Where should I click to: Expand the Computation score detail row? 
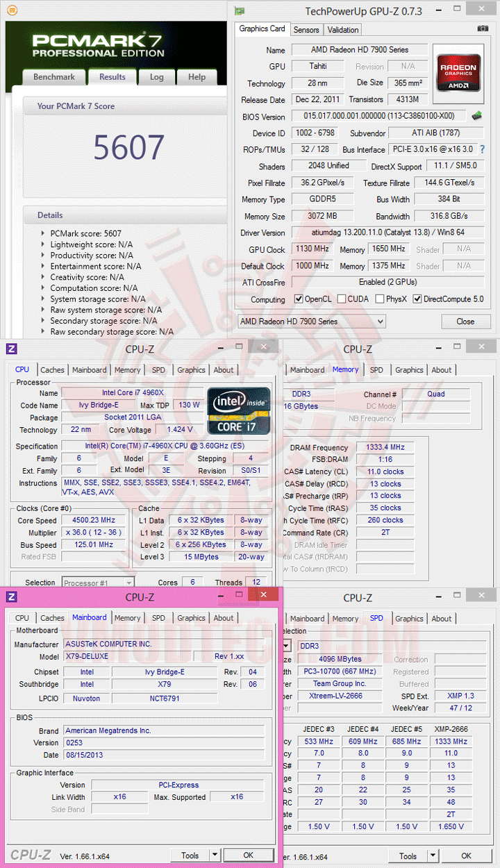click(43, 288)
